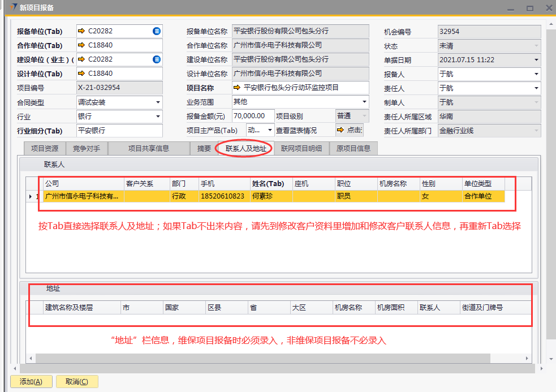Click the orange link arrow in 报备单位 field
The image size is (556, 392).
81,31
